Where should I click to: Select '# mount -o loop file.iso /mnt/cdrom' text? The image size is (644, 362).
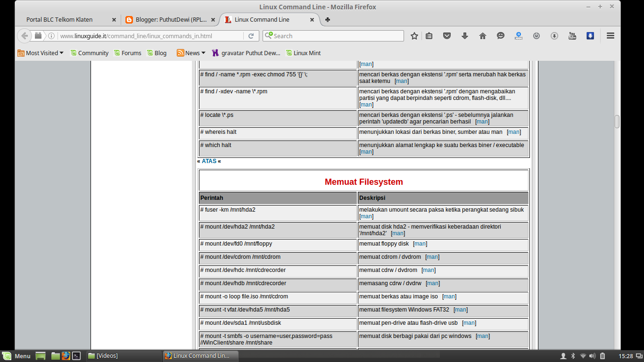pyautogui.click(x=244, y=296)
